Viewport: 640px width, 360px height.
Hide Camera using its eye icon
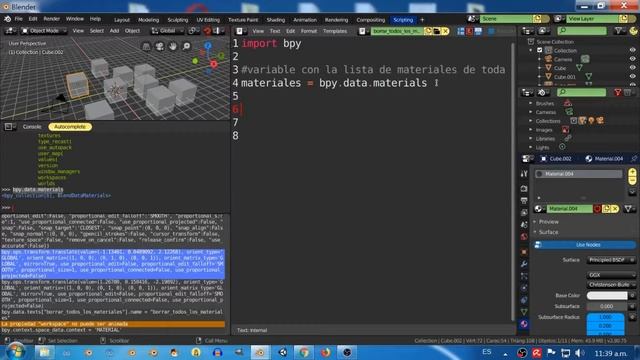pos(632,59)
